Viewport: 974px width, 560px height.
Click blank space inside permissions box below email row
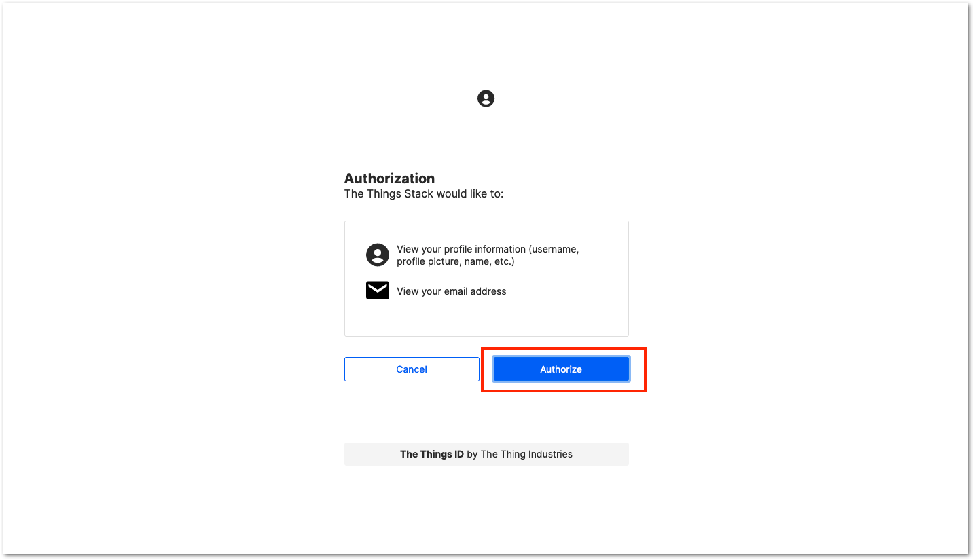[486, 318]
